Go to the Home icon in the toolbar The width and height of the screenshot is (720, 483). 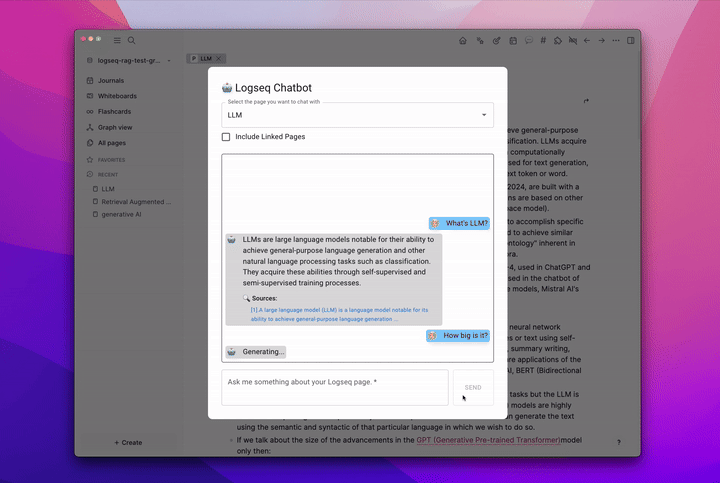click(463, 40)
